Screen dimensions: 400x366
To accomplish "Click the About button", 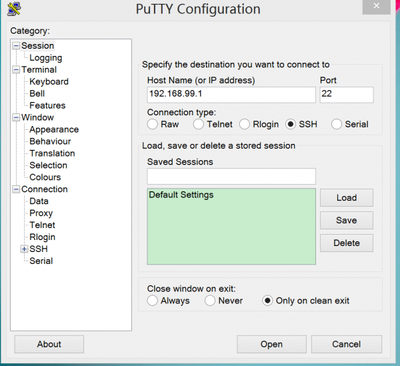I will [x=49, y=344].
